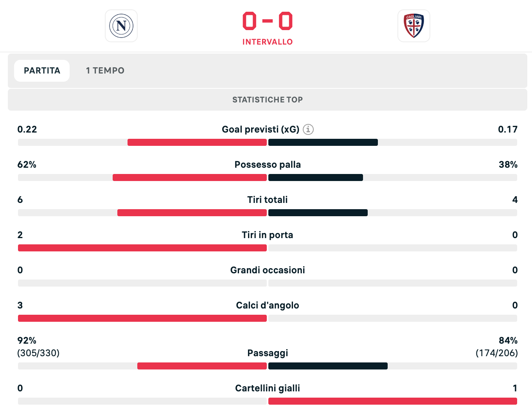Click Cagliari's dark xG bar
The width and height of the screenshot is (532, 416).
pos(323,142)
